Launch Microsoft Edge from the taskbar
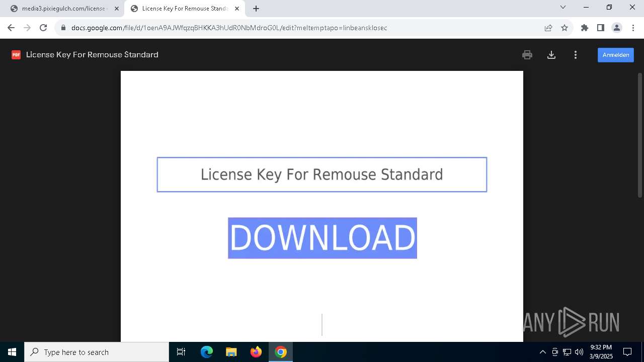This screenshot has width=644, height=362. coord(207,352)
